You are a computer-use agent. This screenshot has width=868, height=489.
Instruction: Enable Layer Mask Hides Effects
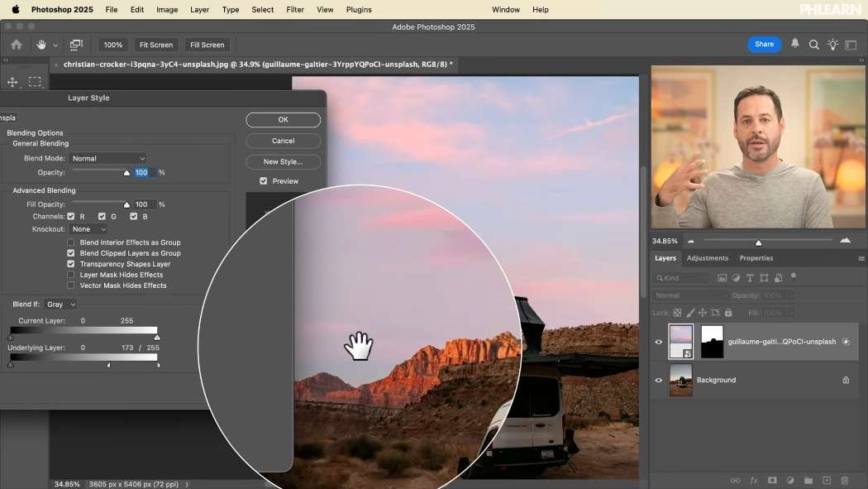point(71,275)
